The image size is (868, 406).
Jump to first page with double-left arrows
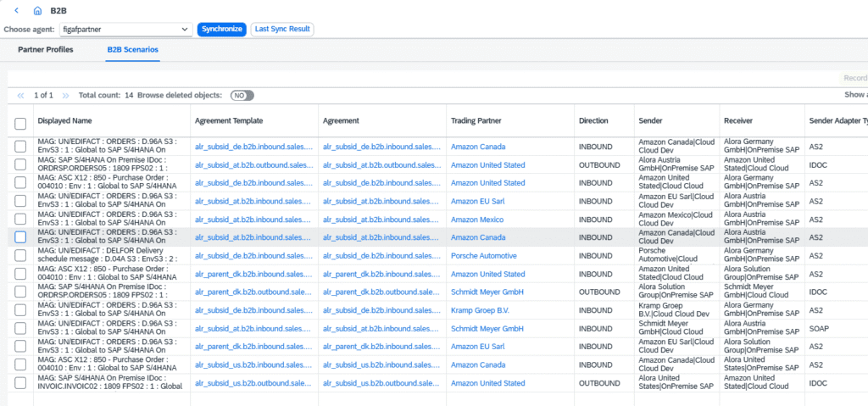[21, 95]
